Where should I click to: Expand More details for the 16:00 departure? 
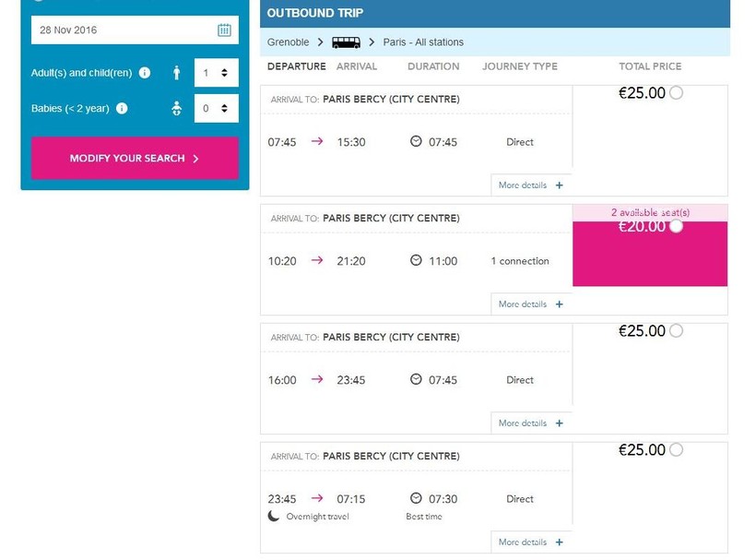[530, 423]
